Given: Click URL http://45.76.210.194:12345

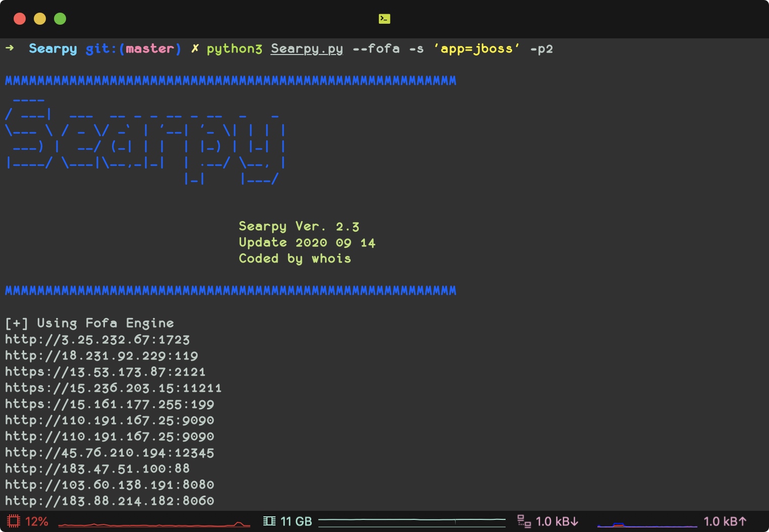Looking at the screenshot, I should [109, 453].
